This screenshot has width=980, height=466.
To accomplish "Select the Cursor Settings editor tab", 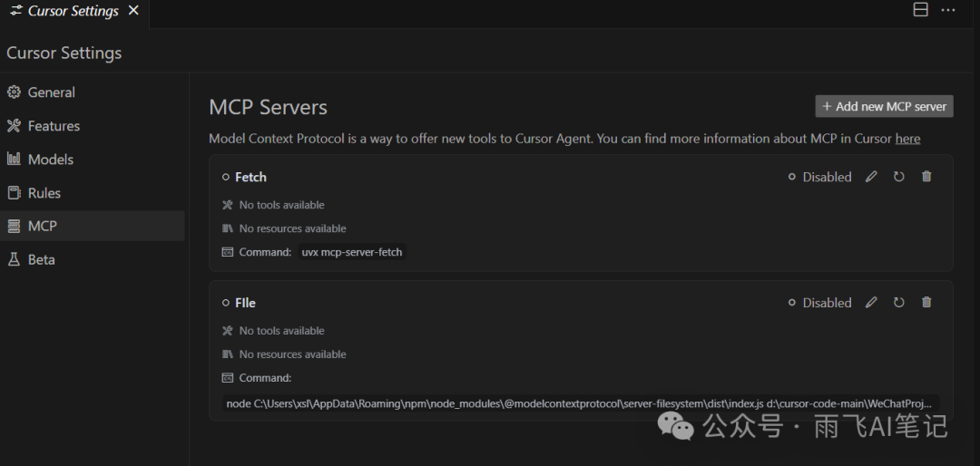I will (74, 13).
